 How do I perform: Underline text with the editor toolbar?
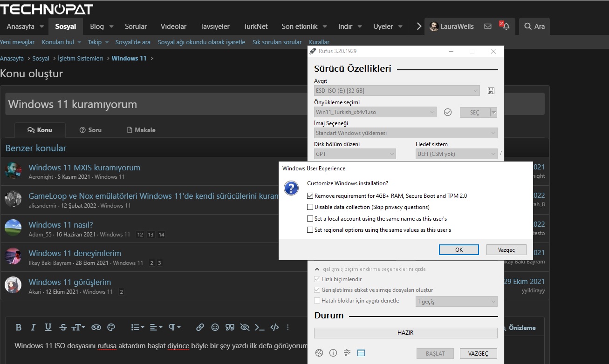(48, 327)
